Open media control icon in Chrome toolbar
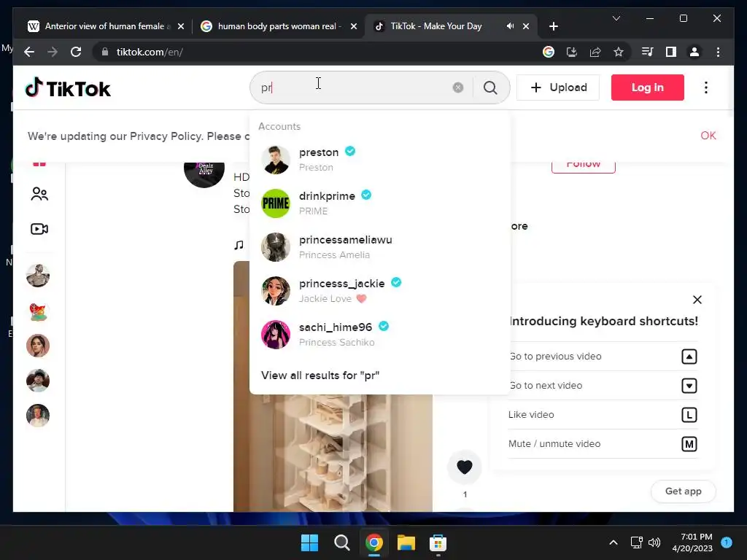Screen dimensions: 747x560 click(x=648, y=52)
